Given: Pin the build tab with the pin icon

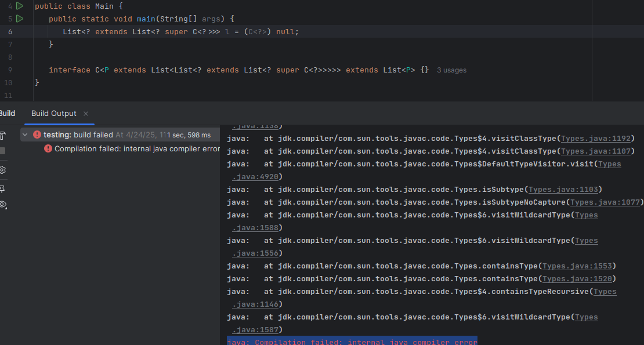Looking at the screenshot, I should (x=2, y=188).
